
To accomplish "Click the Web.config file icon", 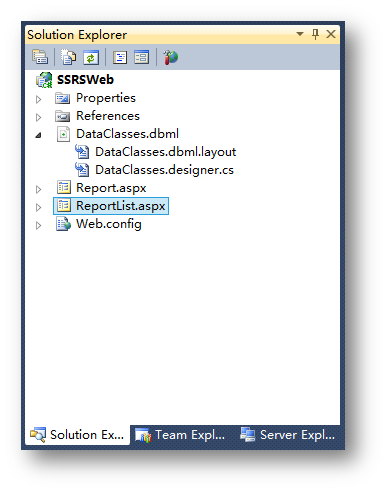I will coord(63,224).
